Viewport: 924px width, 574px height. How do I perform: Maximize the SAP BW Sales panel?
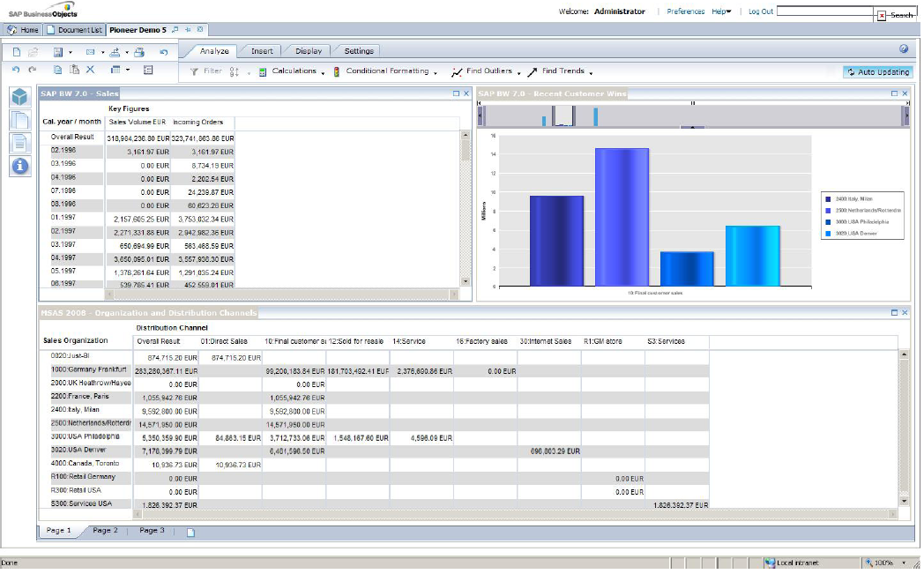[x=456, y=93]
